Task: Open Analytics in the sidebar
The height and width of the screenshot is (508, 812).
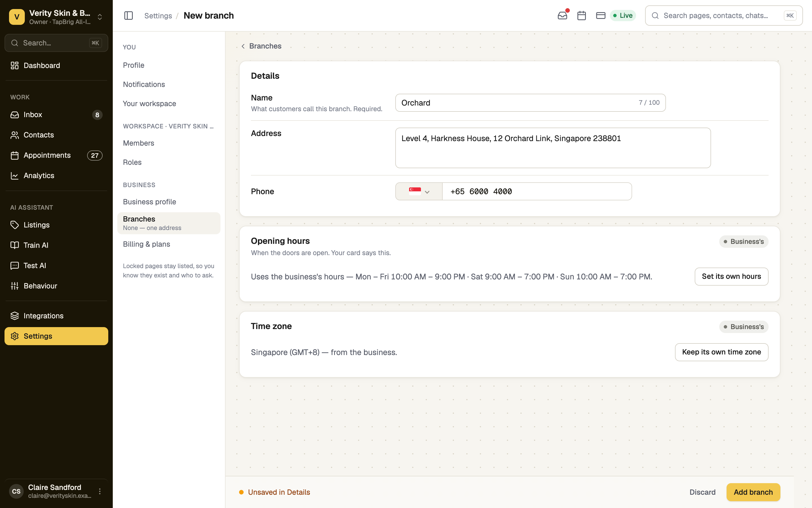Action: tap(56, 176)
